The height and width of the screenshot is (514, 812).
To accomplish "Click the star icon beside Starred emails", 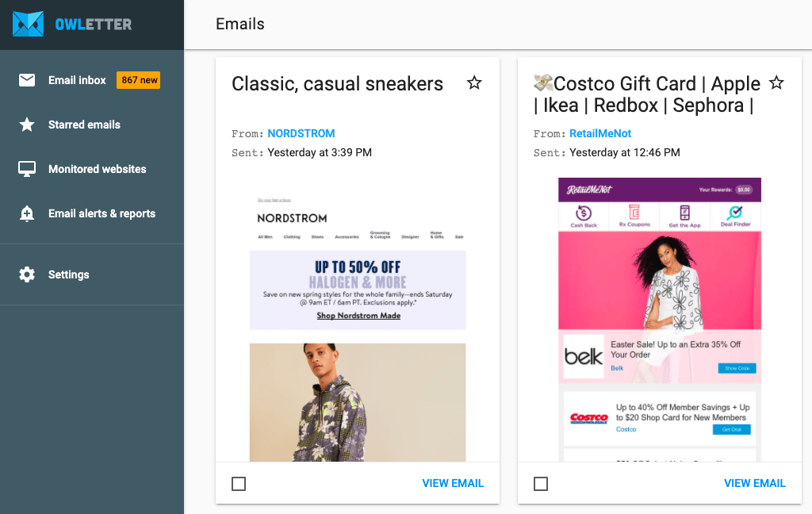I will 27,125.
